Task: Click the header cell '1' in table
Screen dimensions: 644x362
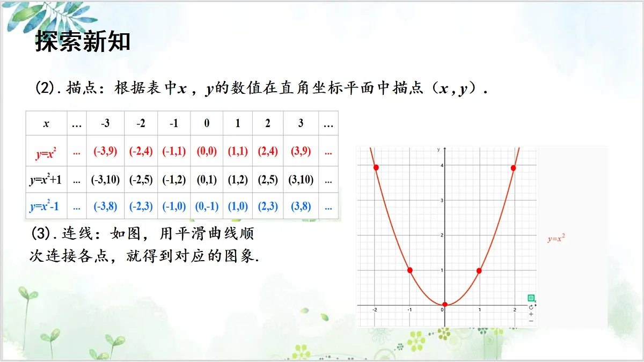Action: click(x=238, y=123)
